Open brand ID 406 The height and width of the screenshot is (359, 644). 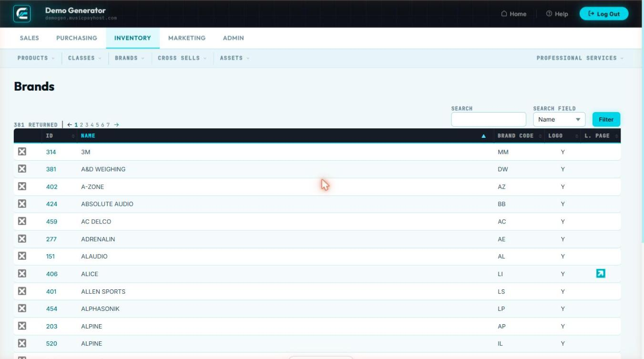[51, 274]
